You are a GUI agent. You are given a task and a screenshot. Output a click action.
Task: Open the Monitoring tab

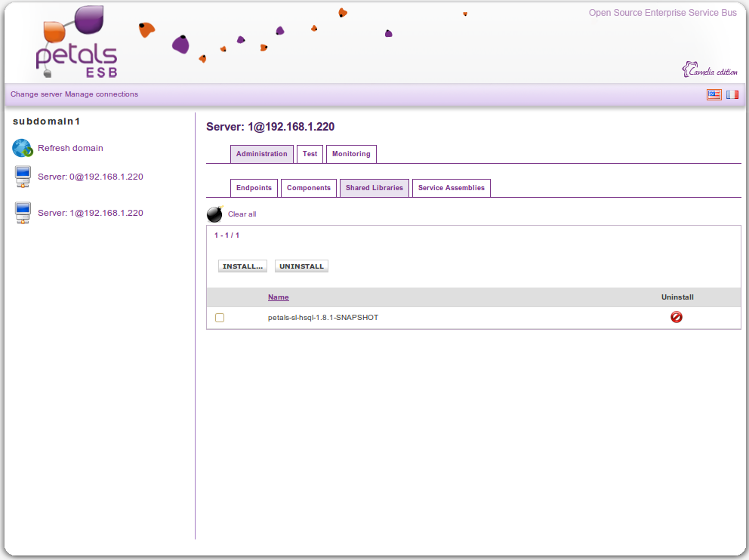point(351,154)
